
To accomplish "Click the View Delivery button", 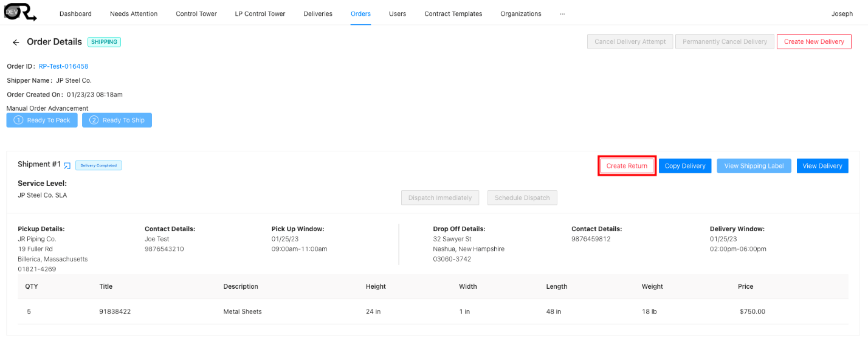I will pos(822,166).
